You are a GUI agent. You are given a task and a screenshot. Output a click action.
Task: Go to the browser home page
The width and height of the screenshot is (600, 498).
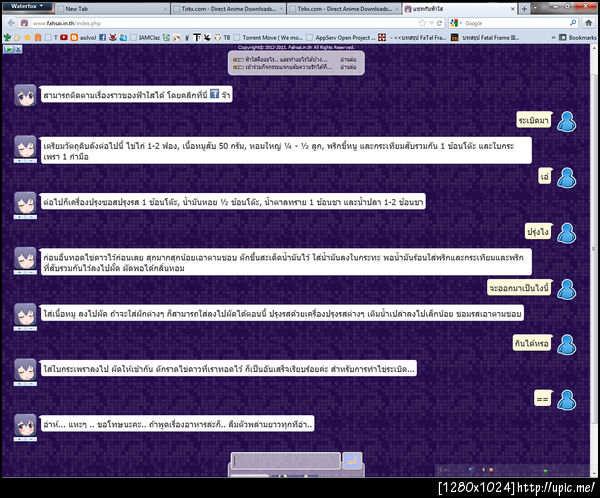click(589, 23)
